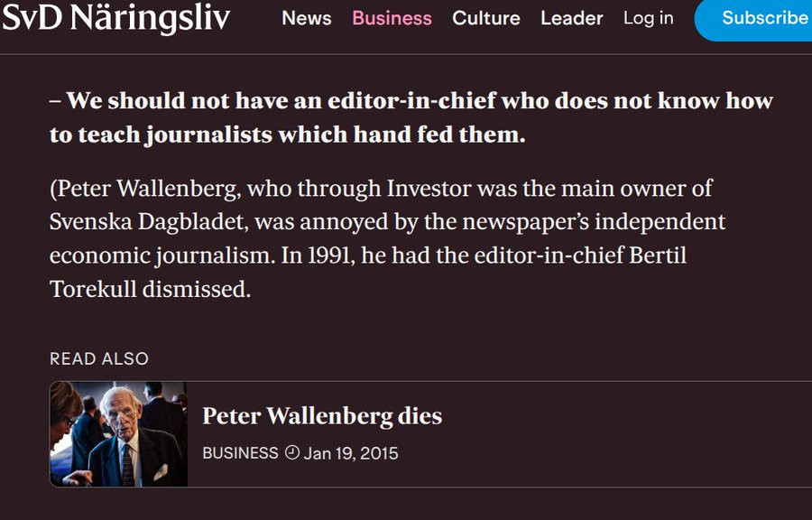Click the Log in link
Viewport: 812px width, 520px height.
pos(648,18)
